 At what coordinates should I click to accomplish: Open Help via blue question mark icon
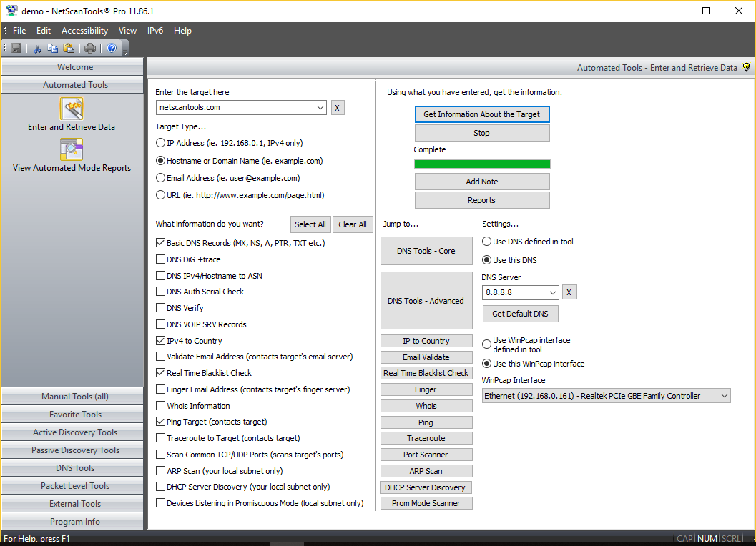coord(112,48)
